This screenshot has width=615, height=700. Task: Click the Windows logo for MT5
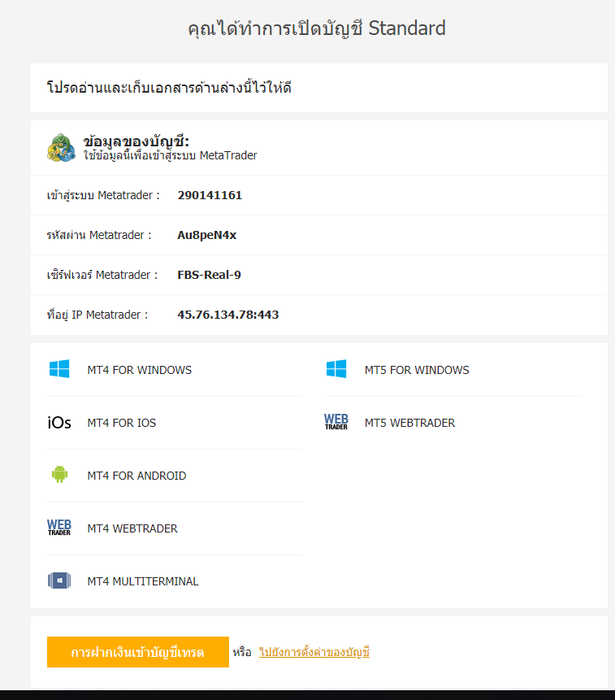336,369
